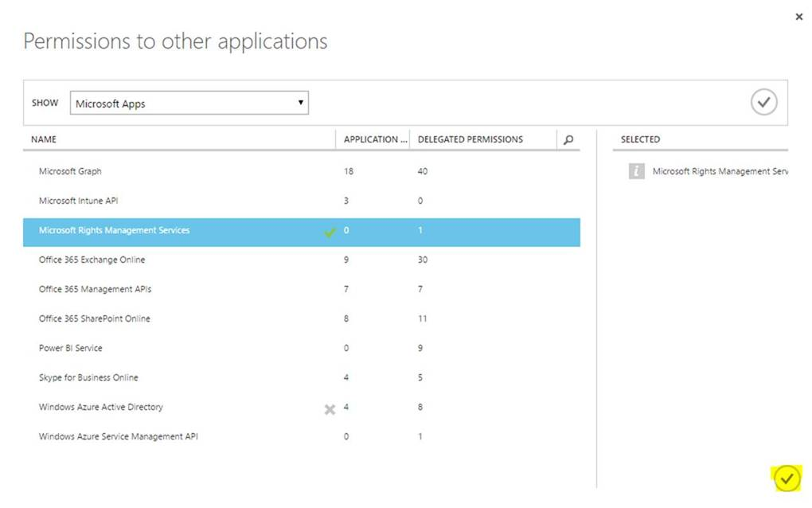
Task: Click the SELECTED column header
Action: (640, 139)
